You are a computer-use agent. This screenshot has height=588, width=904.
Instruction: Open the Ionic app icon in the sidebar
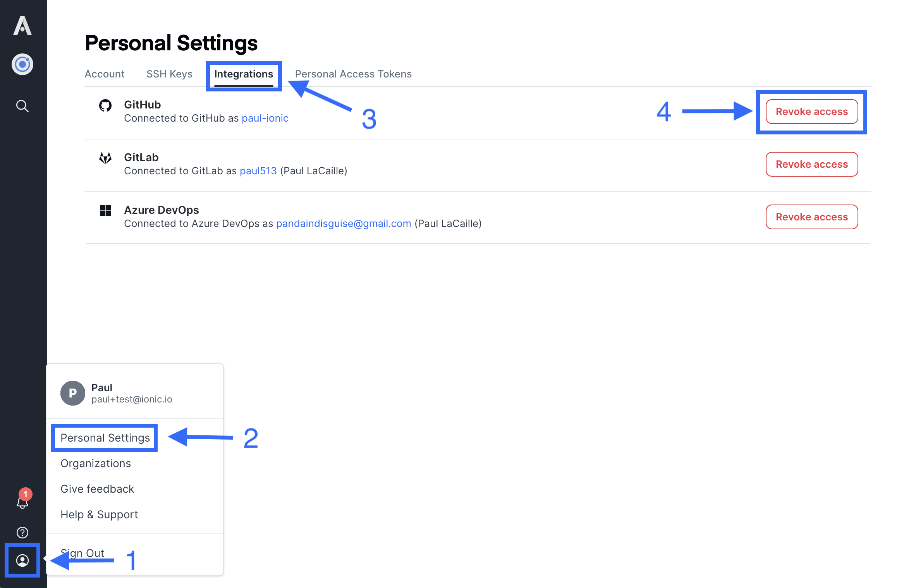(x=22, y=64)
